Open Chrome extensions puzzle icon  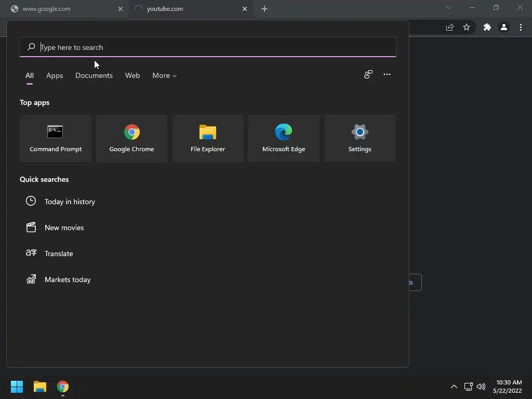pyautogui.click(x=487, y=27)
